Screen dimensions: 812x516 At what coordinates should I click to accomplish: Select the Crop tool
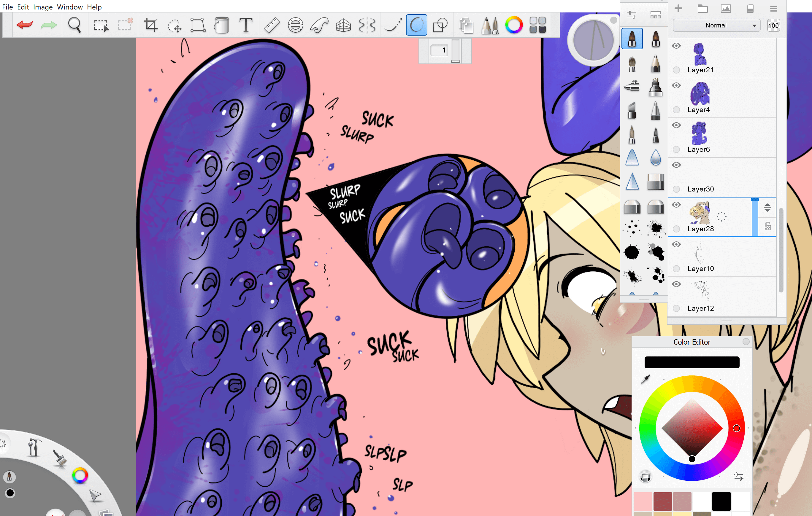pos(151,25)
